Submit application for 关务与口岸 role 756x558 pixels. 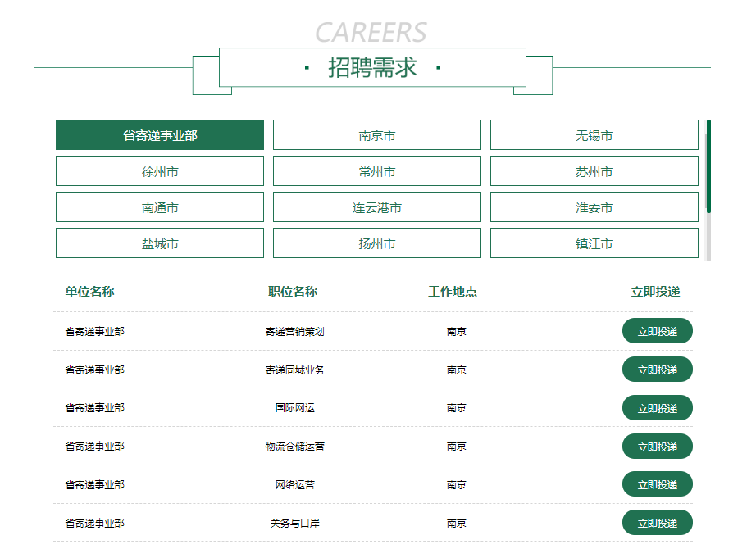pyautogui.click(x=657, y=522)
